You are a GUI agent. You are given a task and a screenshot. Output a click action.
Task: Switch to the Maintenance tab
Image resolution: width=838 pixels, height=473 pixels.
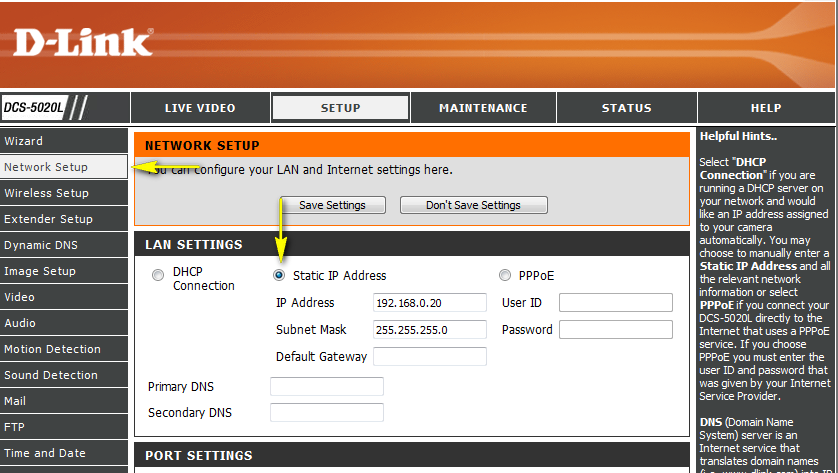(x=483, y=108)
